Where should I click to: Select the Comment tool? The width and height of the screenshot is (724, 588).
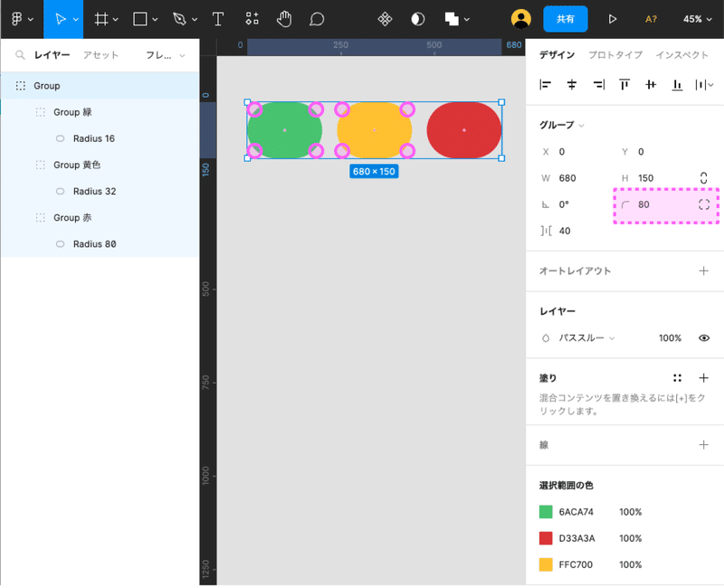[317, 19]
